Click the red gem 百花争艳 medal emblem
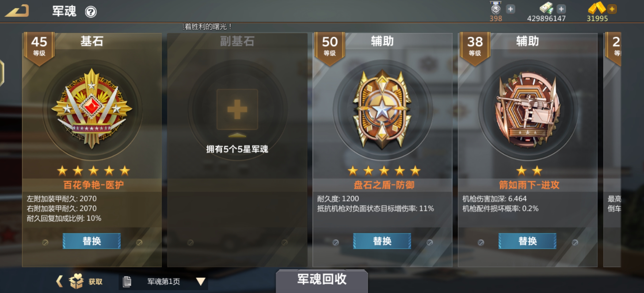The height and width of the screenshot is (293, 644). [x=92, y=109]
